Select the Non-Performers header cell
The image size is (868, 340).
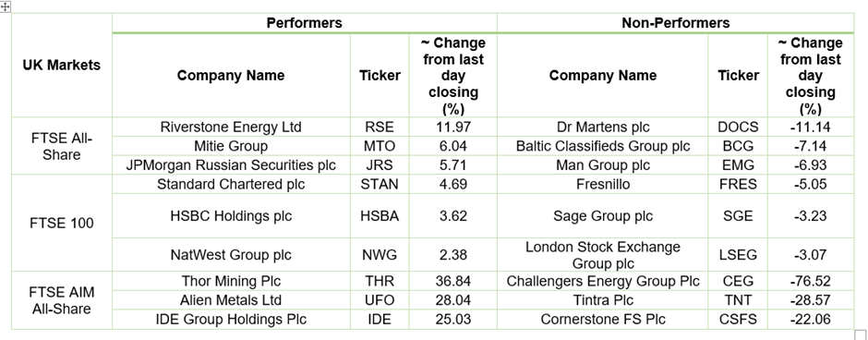[675, 23]
